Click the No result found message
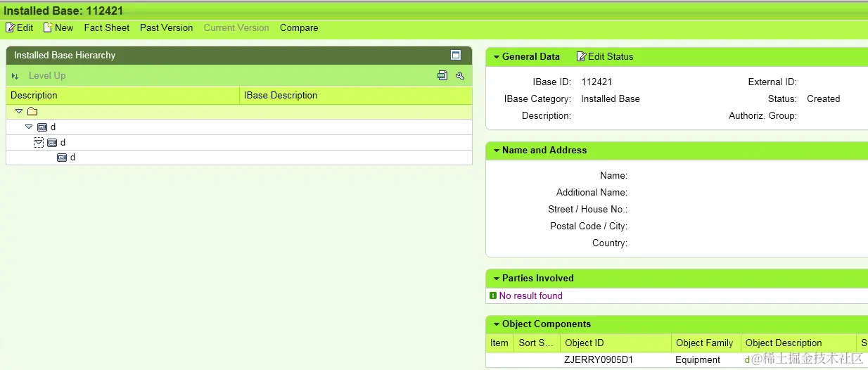 (531, 295)
